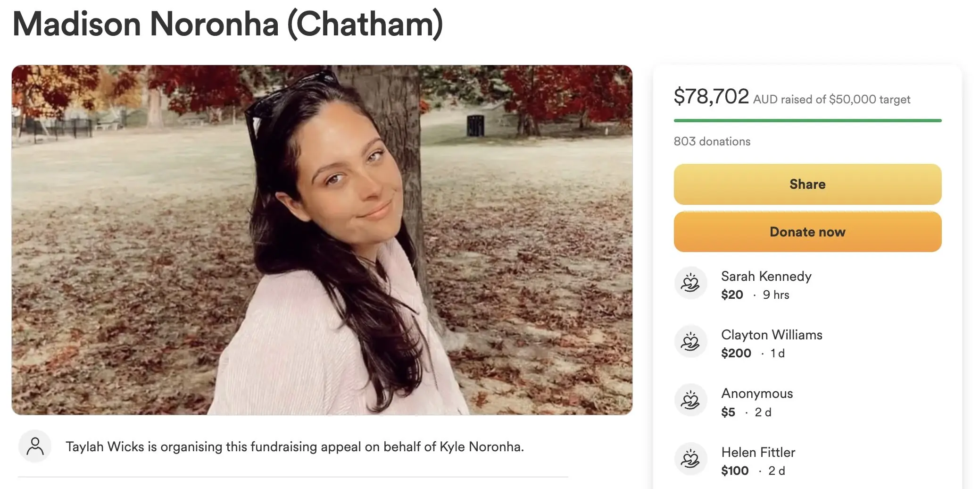
Task: Click the Sarah Kennedy donor name
Action: tap(766, 276)
